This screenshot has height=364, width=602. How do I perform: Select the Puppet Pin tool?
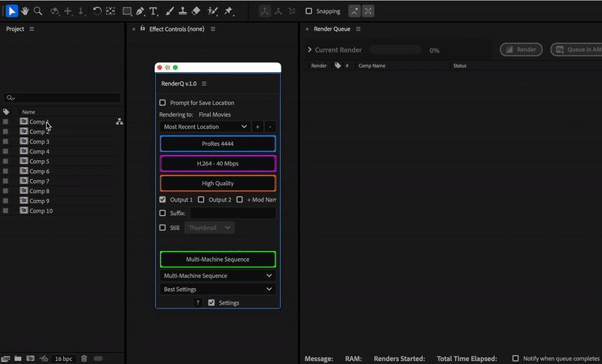coord(229,11)
